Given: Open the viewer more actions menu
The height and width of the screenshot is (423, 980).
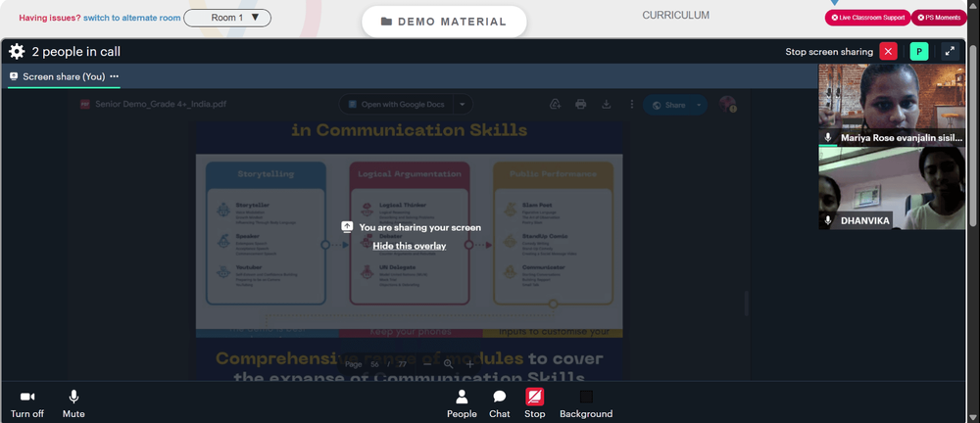Looking at the screenshot, I should [632, 105].
